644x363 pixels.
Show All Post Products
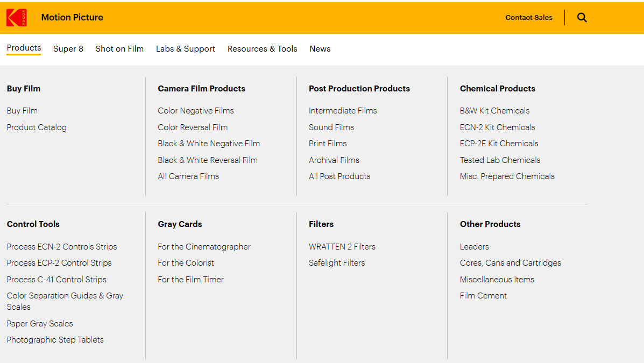point(339,176)
